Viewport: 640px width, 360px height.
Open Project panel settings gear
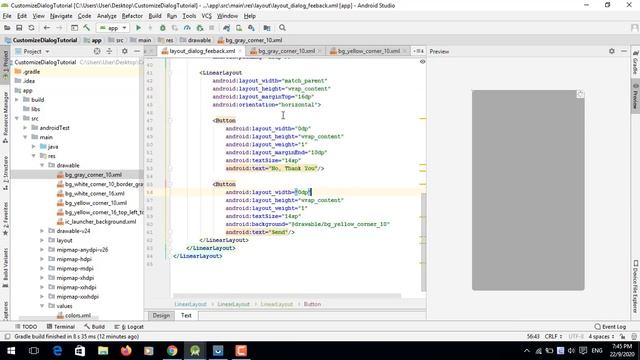[x=124, y=51]
